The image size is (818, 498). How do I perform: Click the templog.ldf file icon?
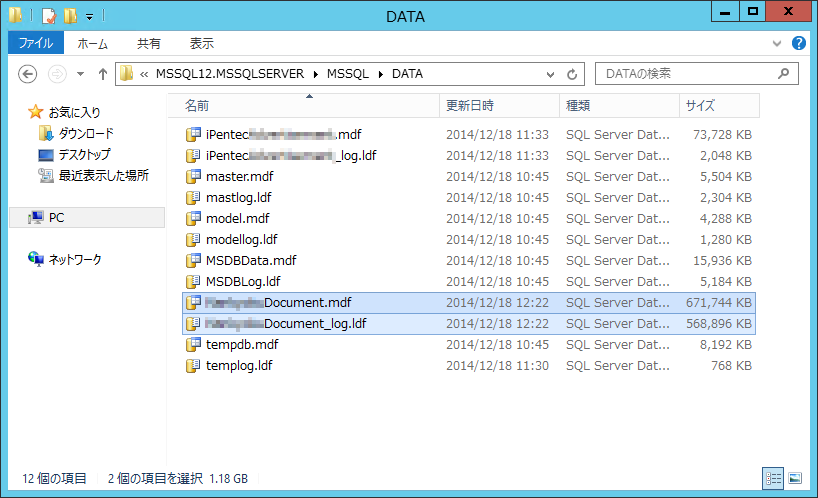194,365
